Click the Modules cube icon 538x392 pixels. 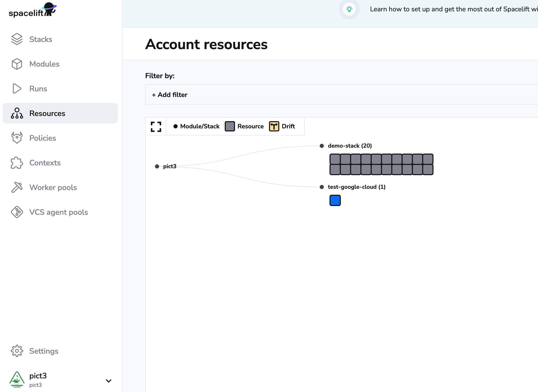[17, 64]
